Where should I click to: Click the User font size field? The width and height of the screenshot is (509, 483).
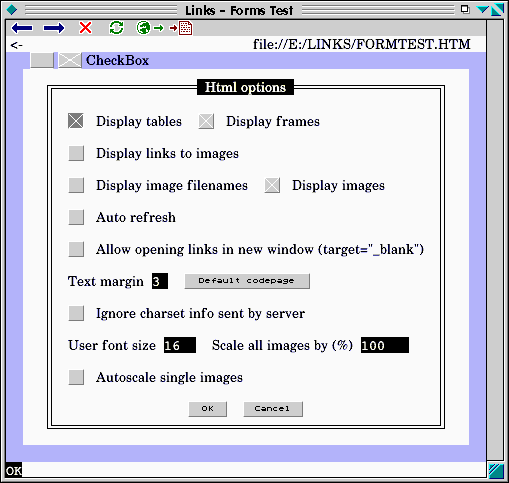click(180, 345)
